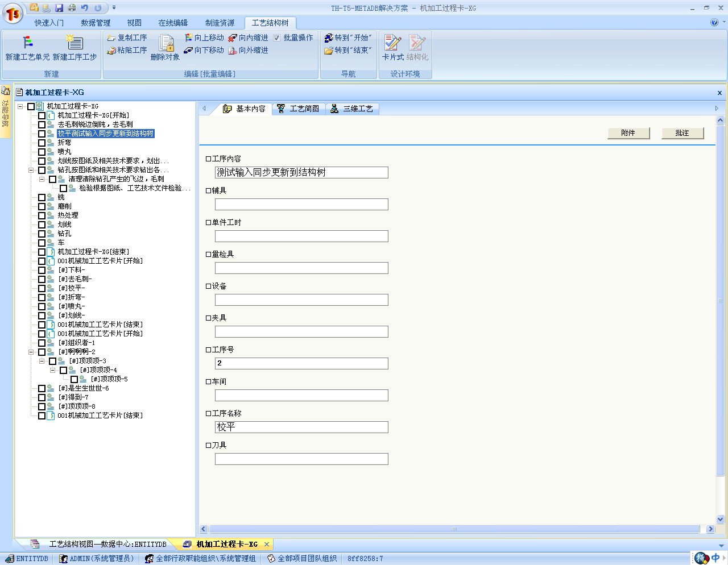Check the box next to 热处理 node
This screenshot has height=565, width=728.
42,215
